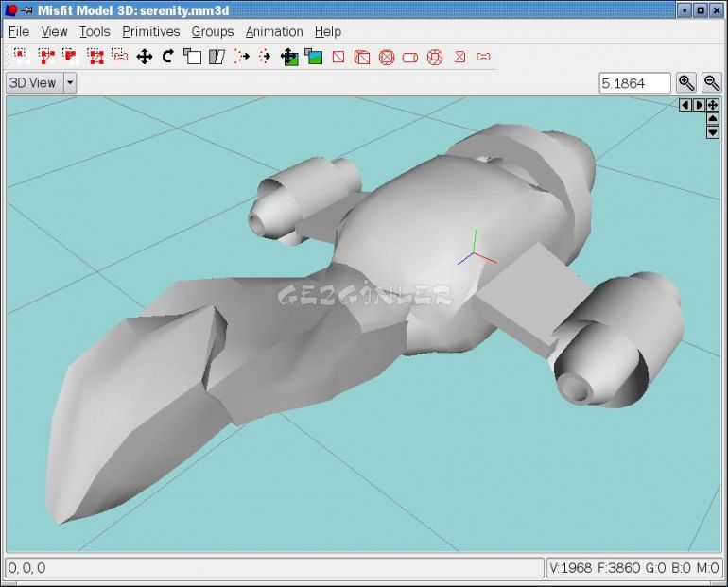This screenshot has width=728, height=587.
Task: Choose the Scale Background Image tool
Action: coord(314,57)
